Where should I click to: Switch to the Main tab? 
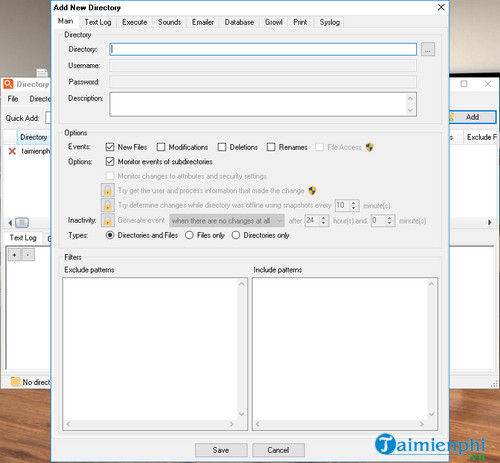coord(65,21)
